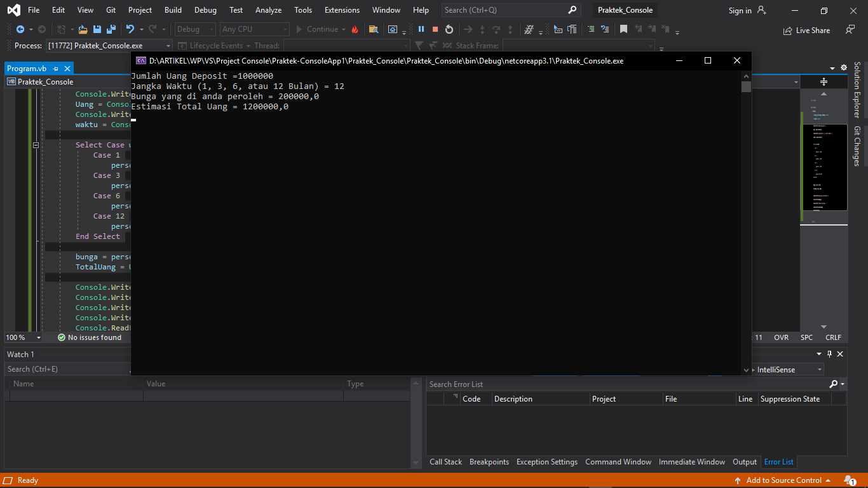Click the Description column header in Error List
868x488 pixels.
pos(541,399)
